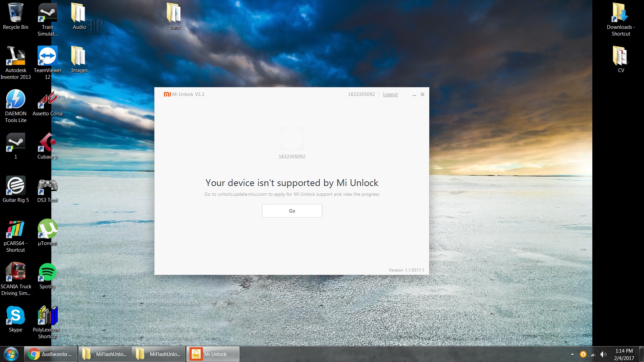Image resolution: width=644 pixels, height=362 pixels.
Task: Open the Skype desktop shortcut
Action: (x=15, y=316)
